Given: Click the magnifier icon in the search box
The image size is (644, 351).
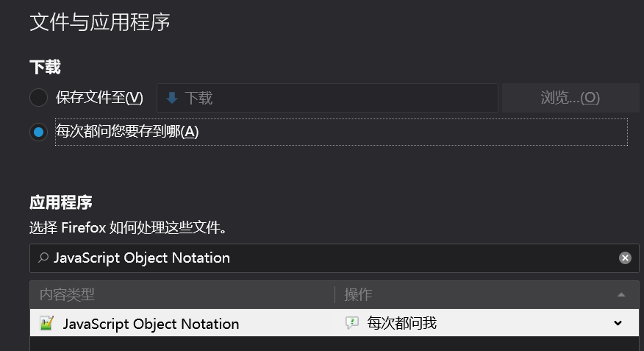Looking at the screenshot, I should (x=43, y=258).
